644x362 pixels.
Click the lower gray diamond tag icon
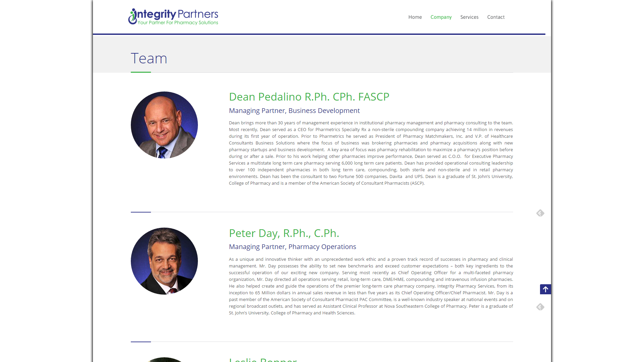540,307
